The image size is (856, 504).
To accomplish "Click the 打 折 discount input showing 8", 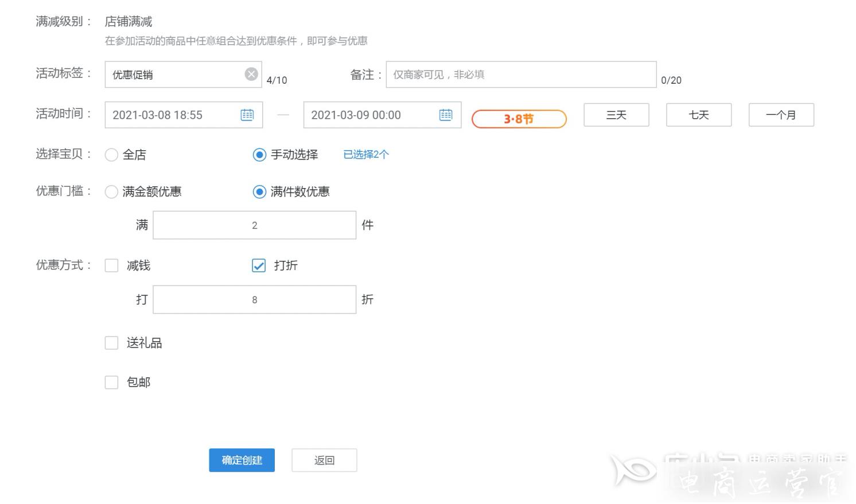I will tap(255, 299).
